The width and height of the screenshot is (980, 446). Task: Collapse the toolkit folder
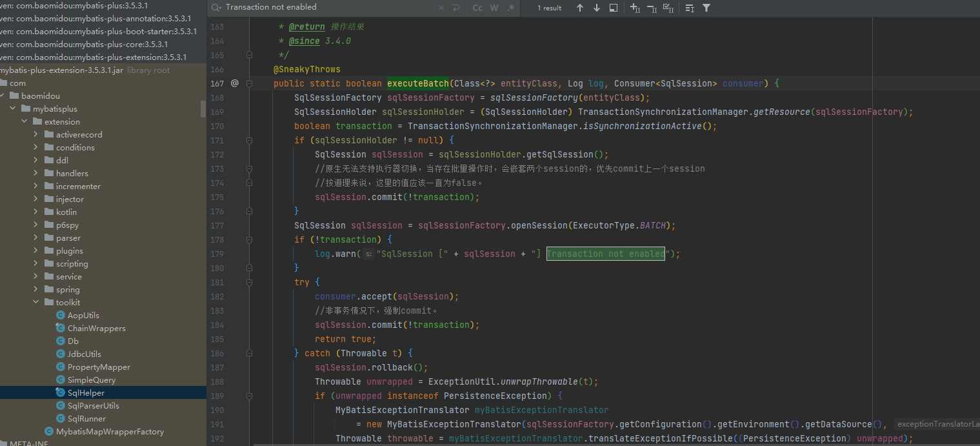click(36, 302)
